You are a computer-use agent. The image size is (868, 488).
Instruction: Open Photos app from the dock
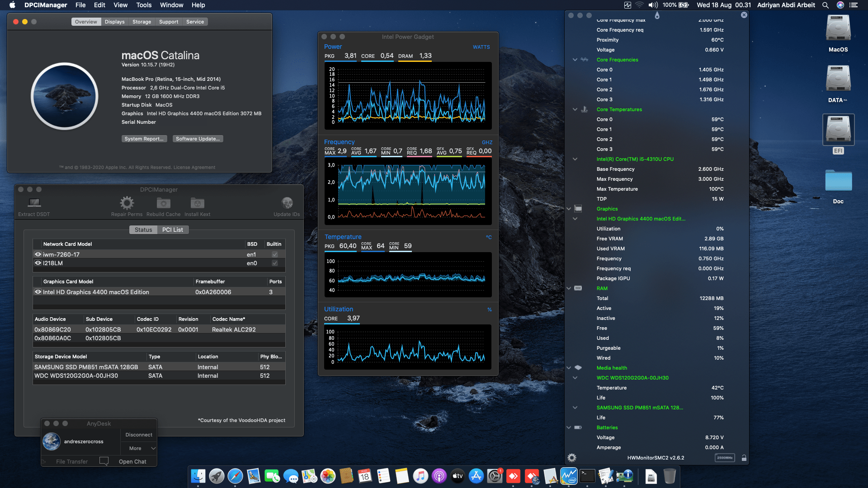click(x=328, y=476)
